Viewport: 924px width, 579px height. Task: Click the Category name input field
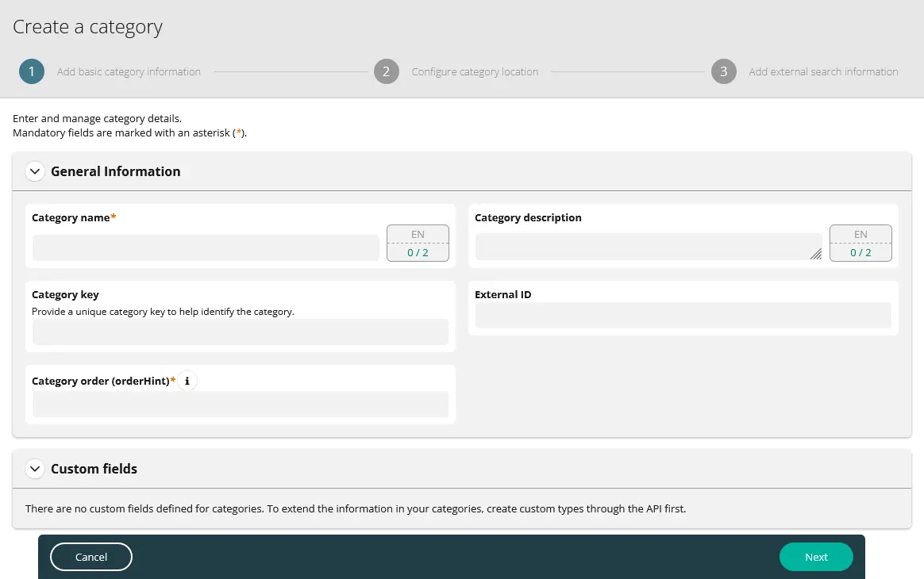(205, 247)
